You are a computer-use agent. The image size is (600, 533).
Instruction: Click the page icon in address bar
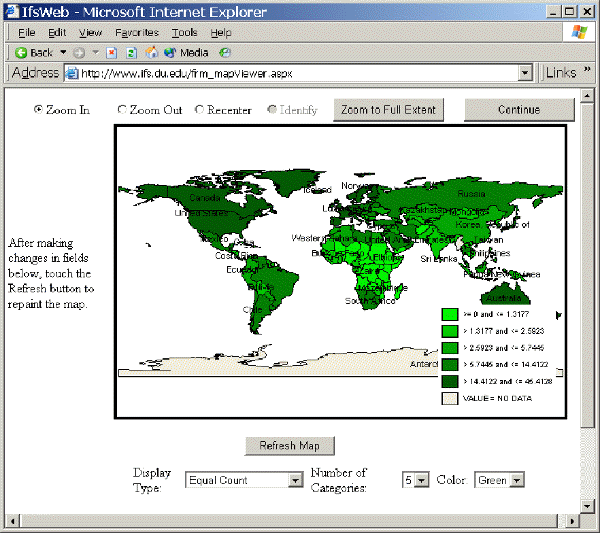72,73
